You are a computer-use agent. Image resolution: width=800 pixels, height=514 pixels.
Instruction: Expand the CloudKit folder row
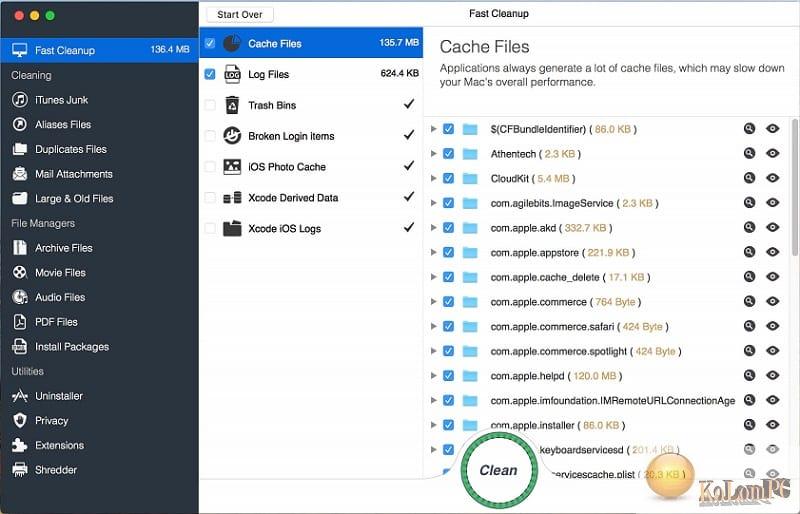point(434,178)
